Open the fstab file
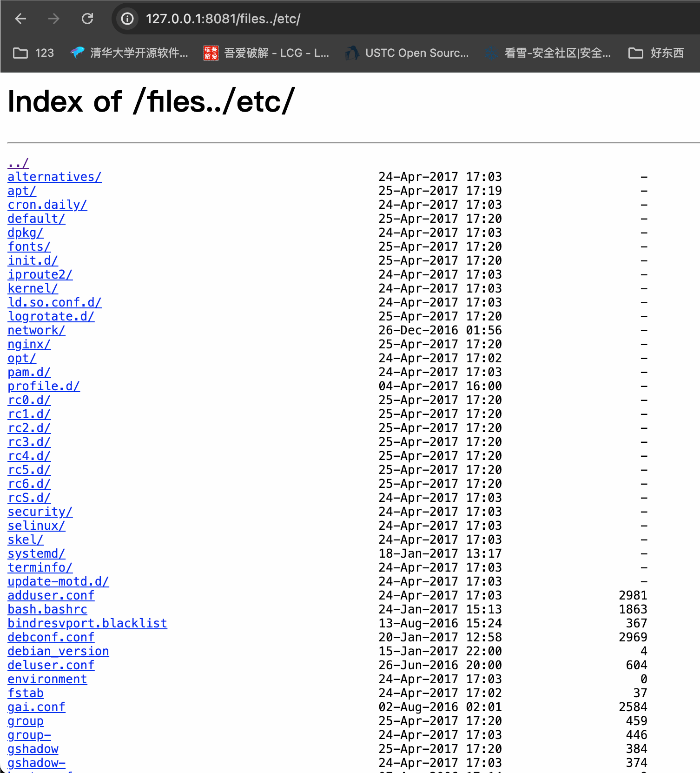700x773 pixels. coord(26,693)
